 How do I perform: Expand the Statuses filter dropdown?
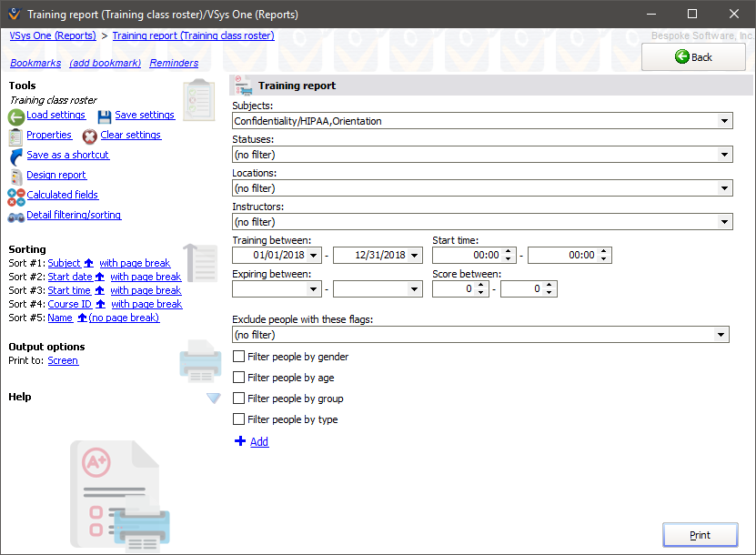point(725,154)
